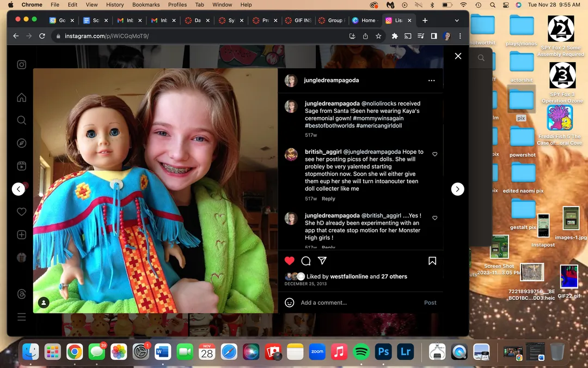Open the comment bubble icon below the photo
The width and height of the screenshot is (588, 368).
pos(305,261)
